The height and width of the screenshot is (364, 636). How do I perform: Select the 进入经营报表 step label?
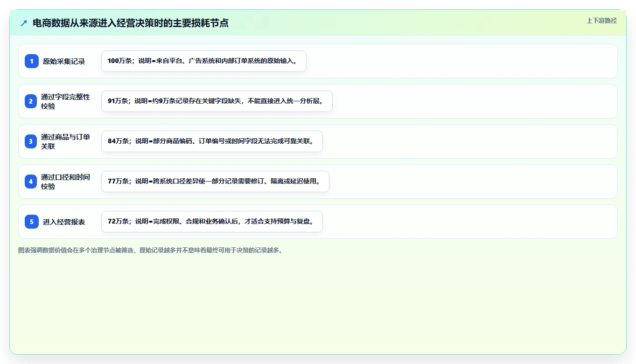click(x=64, y=222)
